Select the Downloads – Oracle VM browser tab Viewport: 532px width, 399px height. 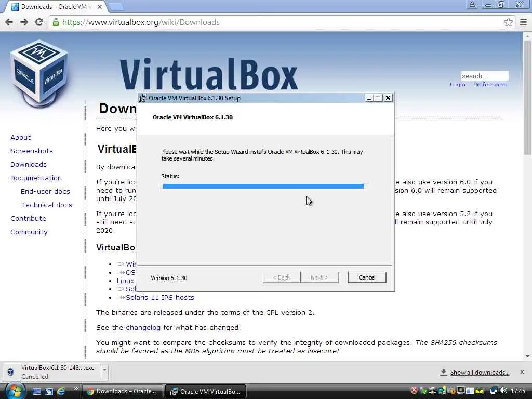pos(56,6)
